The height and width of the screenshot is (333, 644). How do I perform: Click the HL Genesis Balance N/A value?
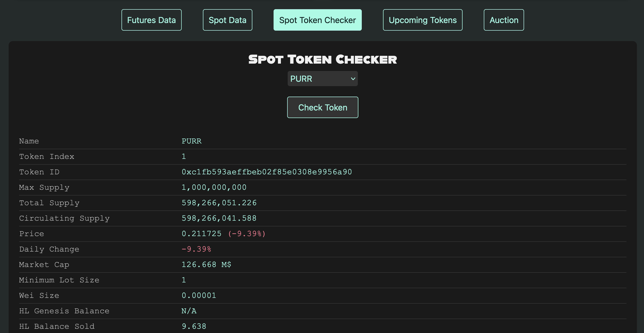[x=189, y=311]
